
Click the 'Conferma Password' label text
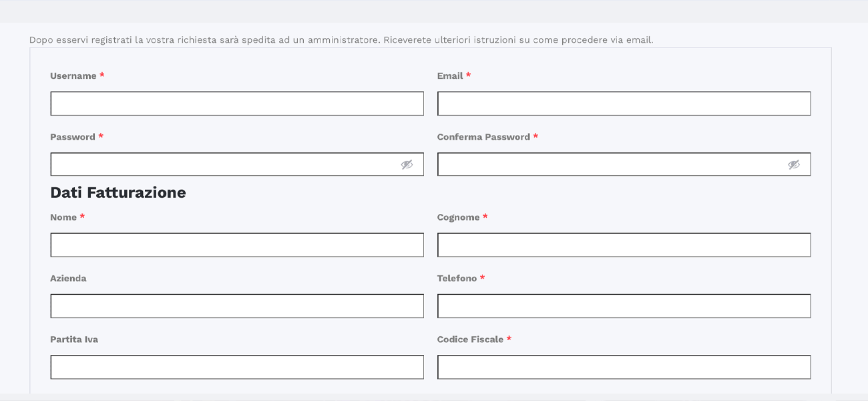[483, 137]
